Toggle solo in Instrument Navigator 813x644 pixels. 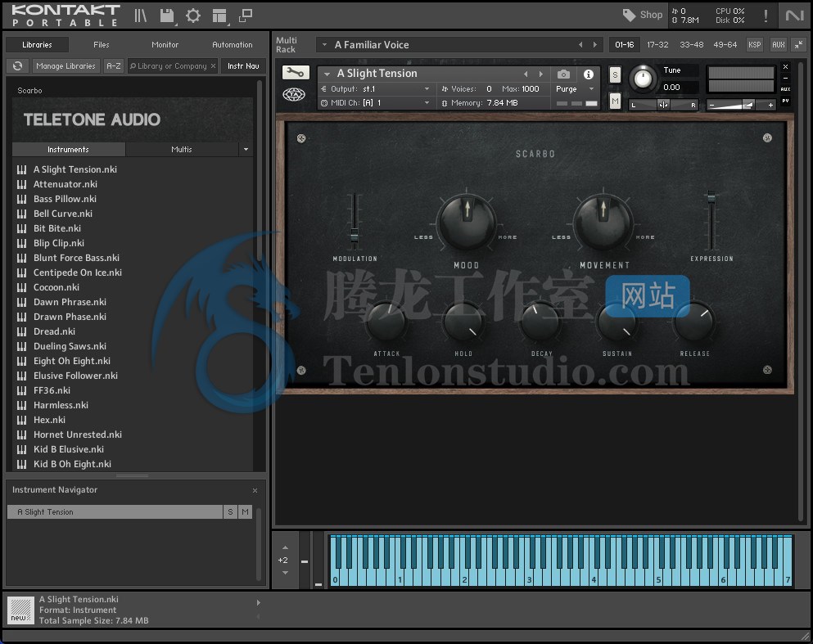230,512
